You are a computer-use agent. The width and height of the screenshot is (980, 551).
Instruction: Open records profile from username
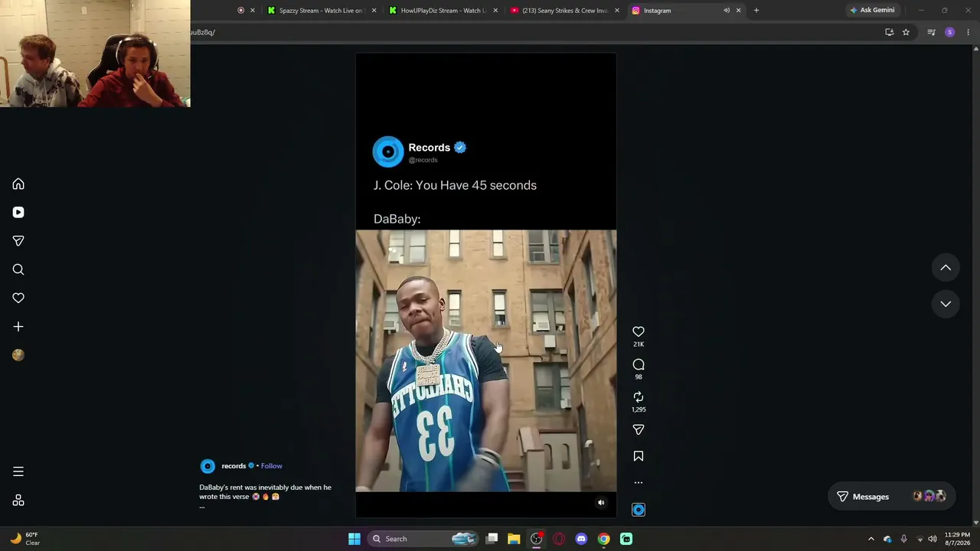coord(234,466)
